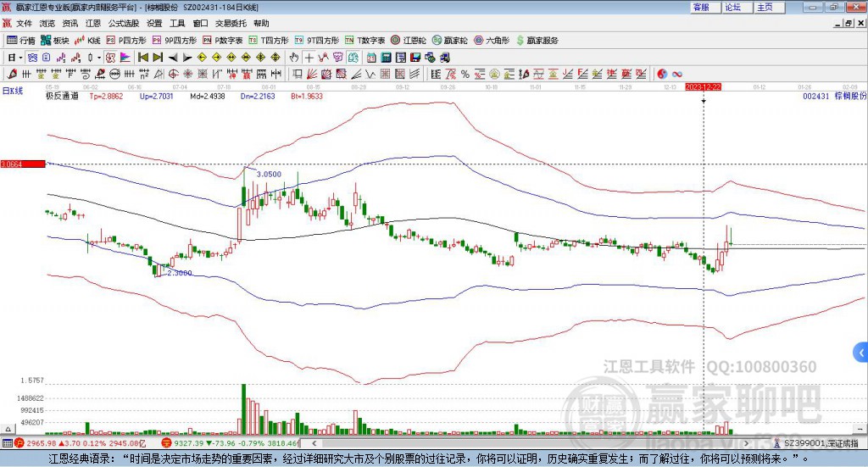Move chart right with black right arrow
The width and height of the screenshot is (868, 467).
(187, 58)
